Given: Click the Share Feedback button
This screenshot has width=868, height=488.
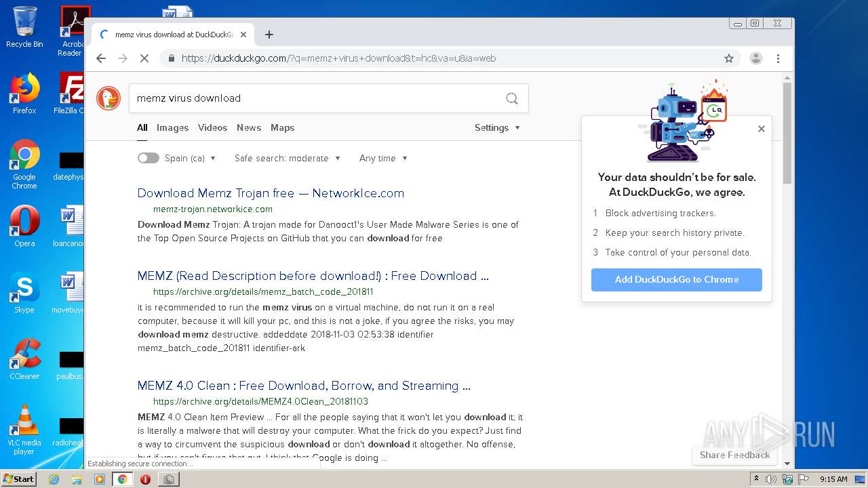Looking at the screenshot, I should 734,455.
